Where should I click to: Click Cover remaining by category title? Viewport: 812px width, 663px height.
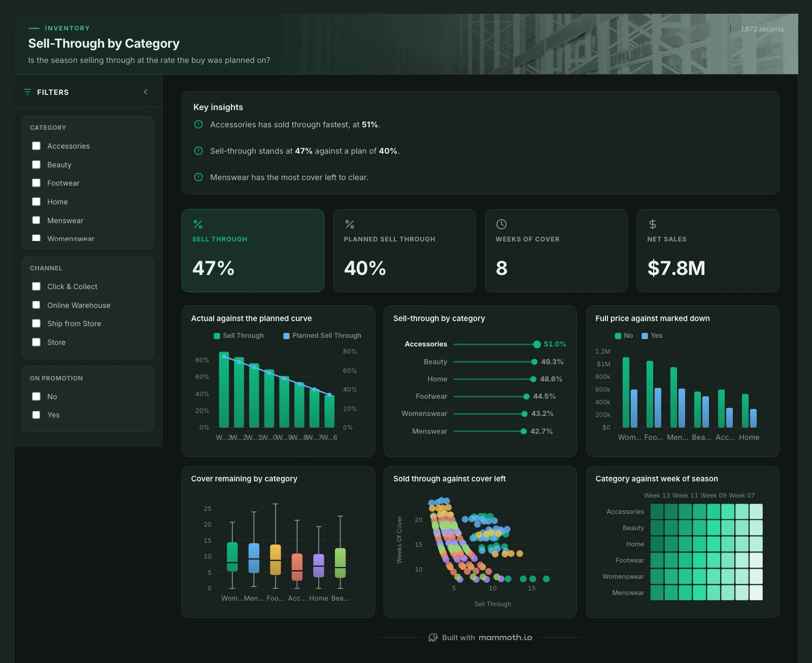[x=244, y=479]
